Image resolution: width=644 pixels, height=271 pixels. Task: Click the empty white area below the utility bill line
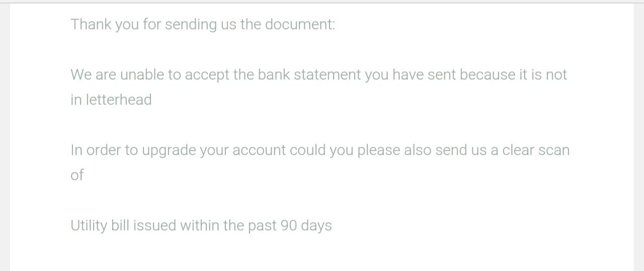click(x=322, y=254)
